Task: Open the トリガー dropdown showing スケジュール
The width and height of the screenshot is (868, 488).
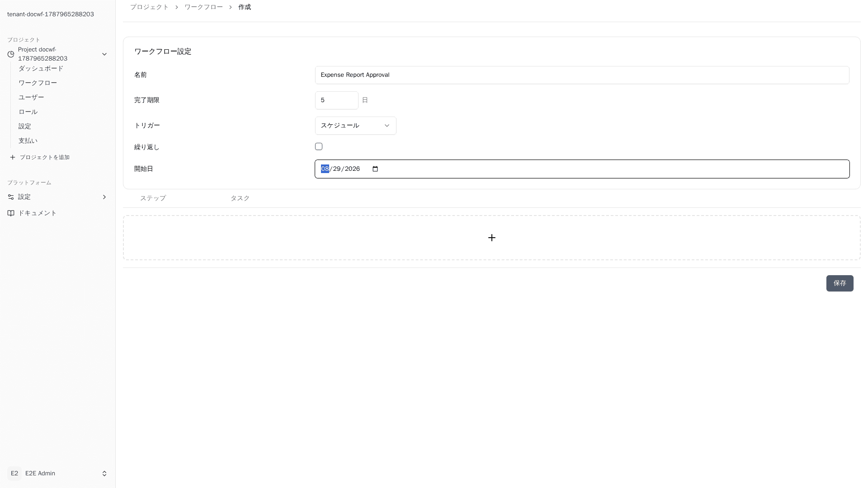Action: (x=355, y=126)
